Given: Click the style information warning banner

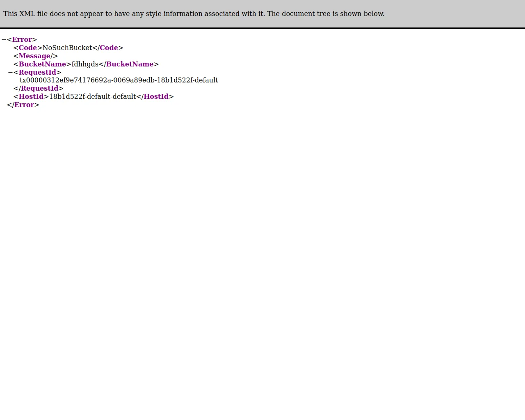Looking at the screenshot, I should click(194, 14).
